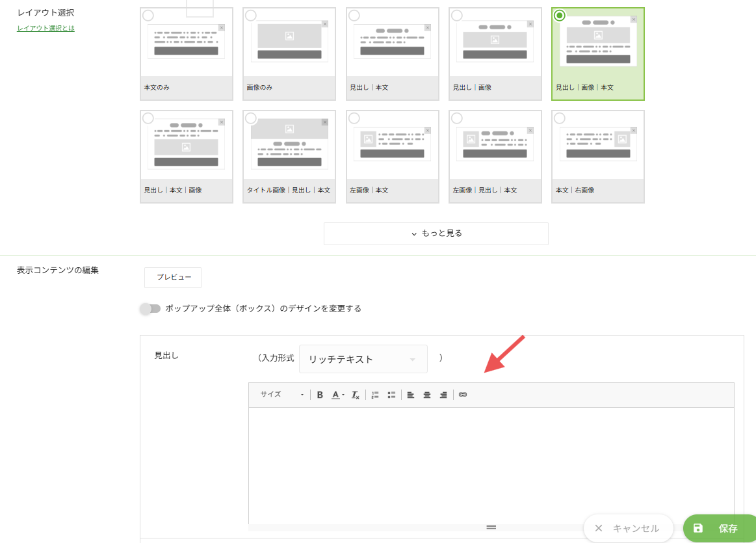Screen dimensions: 756x543
Task: Expand もっと見る to show more layouts
Action: pyautogui.click(x=436, y=233)
